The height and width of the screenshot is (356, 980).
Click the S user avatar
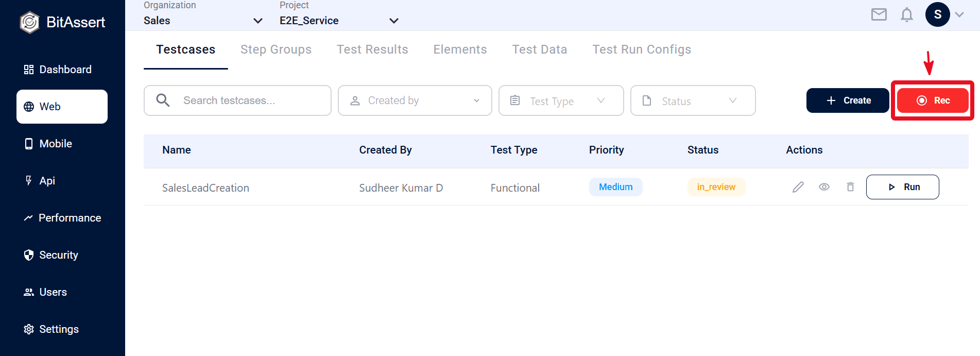pos(938,14)
